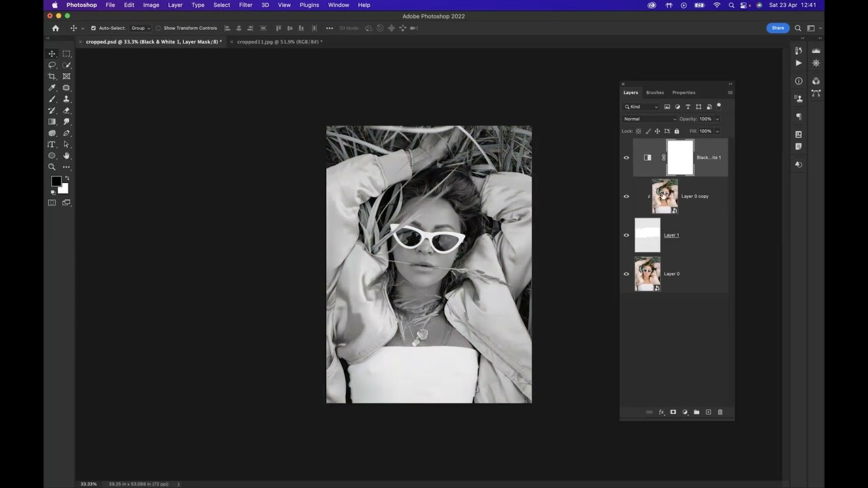Open the Opacity slider dropdown arrow
868x488 pixels.
[x=717, y=119]
